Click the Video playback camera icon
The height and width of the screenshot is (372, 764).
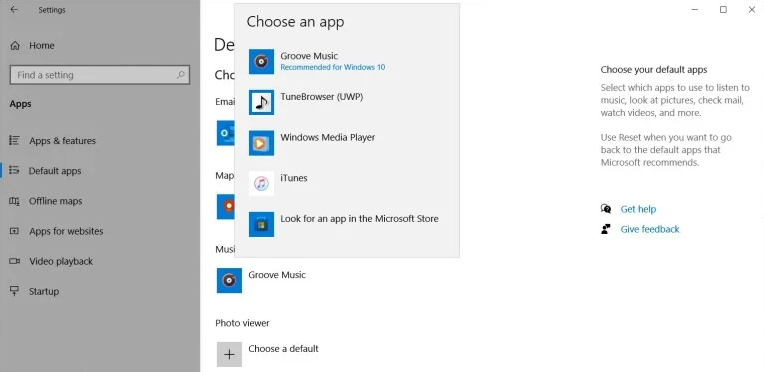pos(15,261)
